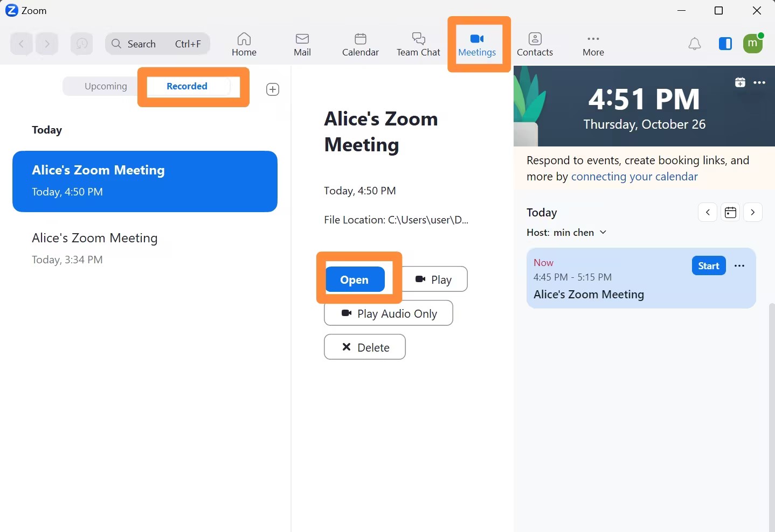Expand the More menu in toolbar
Viewport: 775px width, 532px height.
(593, 44)
